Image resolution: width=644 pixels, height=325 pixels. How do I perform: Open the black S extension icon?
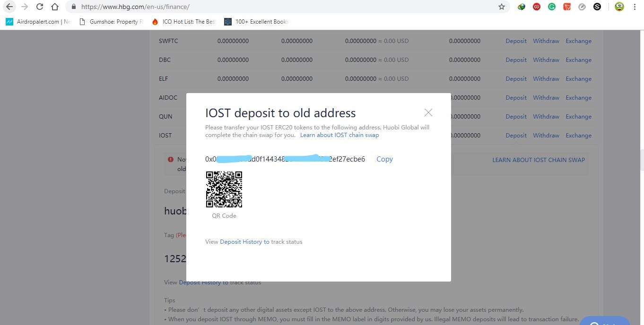pyautogui.click(x=597, y=7)
